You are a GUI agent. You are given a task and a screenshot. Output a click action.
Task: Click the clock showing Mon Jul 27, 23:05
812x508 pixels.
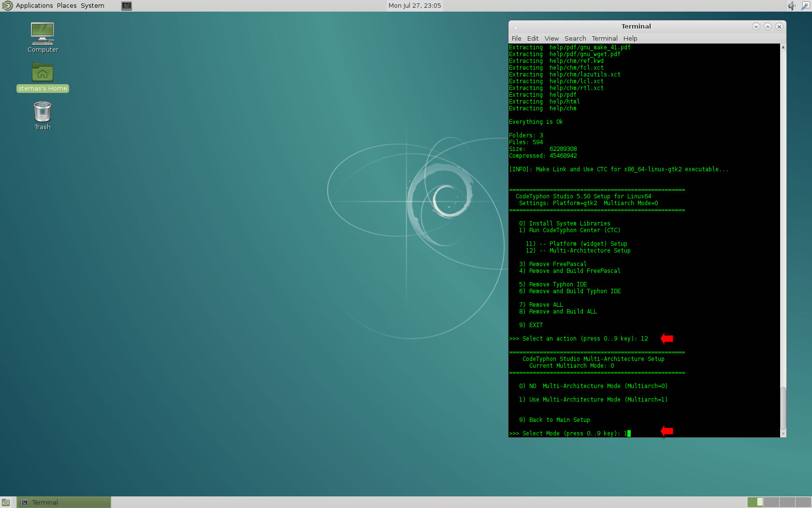coord(415,6)
